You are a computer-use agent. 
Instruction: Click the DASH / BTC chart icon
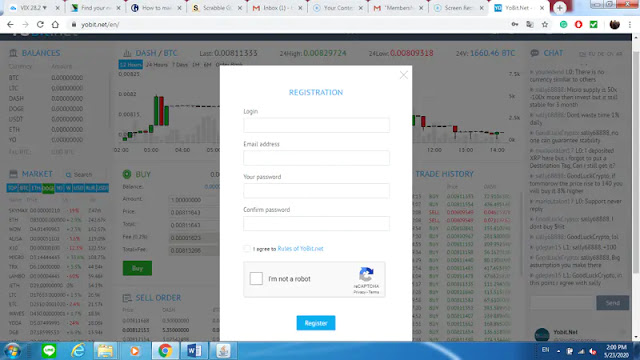tap(127, 53)
